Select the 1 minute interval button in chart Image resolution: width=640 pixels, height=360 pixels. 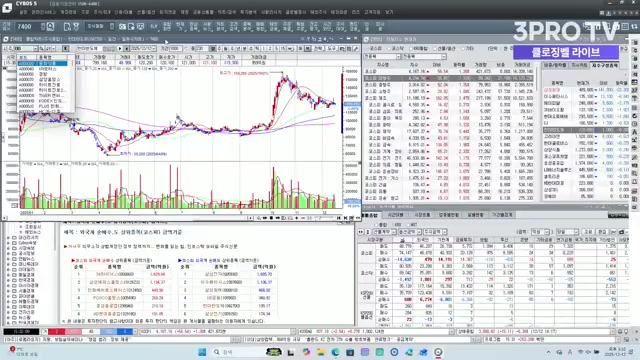[264, 49]
